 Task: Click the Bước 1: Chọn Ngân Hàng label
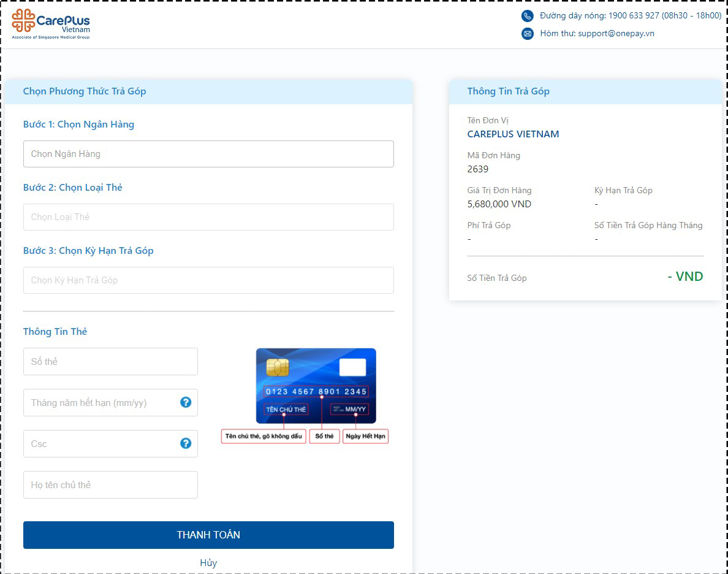pos(78,124)
